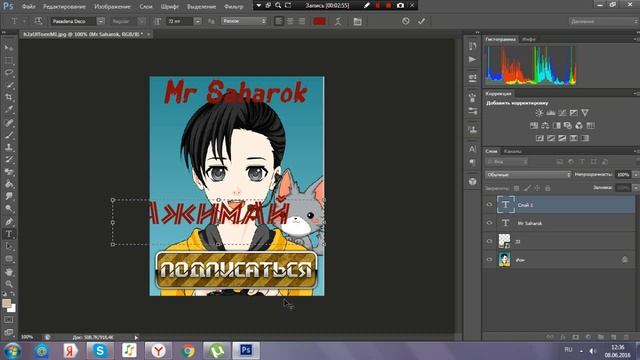Select the Crop tool
Viewport: 640px width, 360px height.
point(9,98)
